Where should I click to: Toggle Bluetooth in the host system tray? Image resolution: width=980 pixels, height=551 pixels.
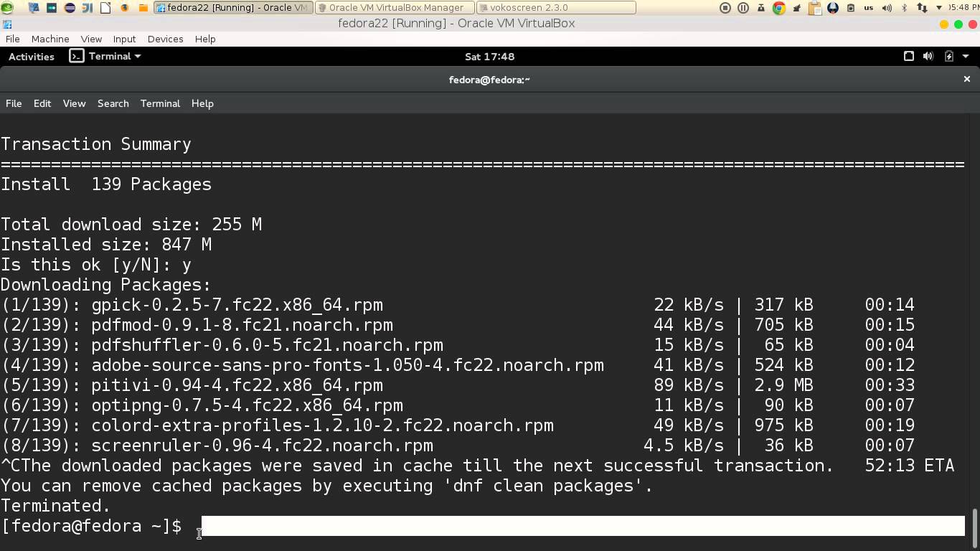coord(904,8)
